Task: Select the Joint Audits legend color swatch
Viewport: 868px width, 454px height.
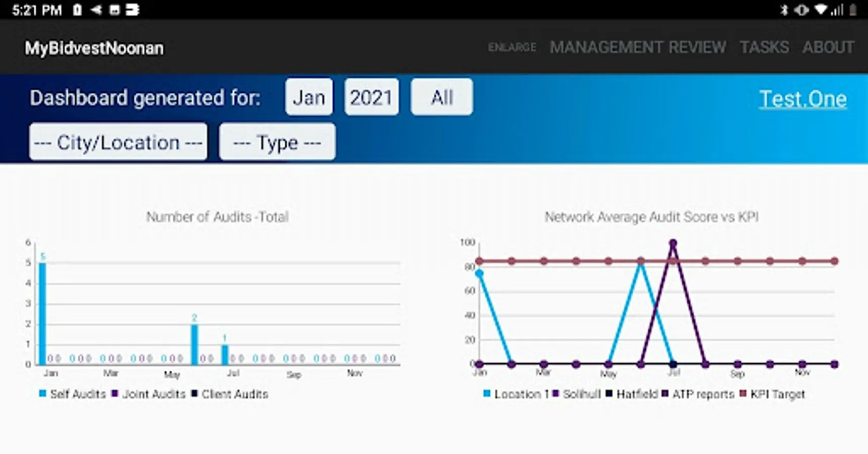Action: click(115, 393)
